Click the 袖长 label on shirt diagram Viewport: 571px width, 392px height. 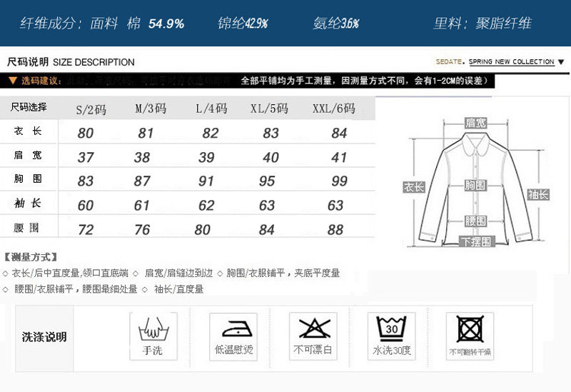click(x=537, y=194)
